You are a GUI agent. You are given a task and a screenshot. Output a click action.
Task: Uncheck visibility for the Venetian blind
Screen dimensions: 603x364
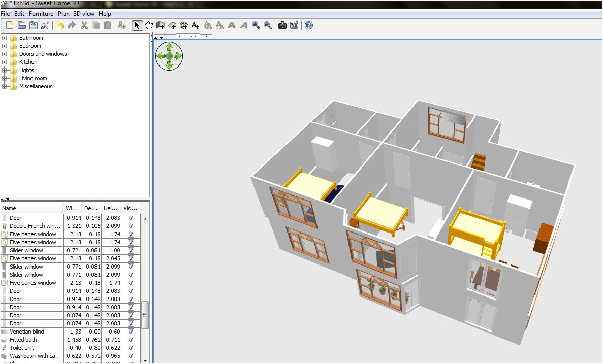coord(130,332)
